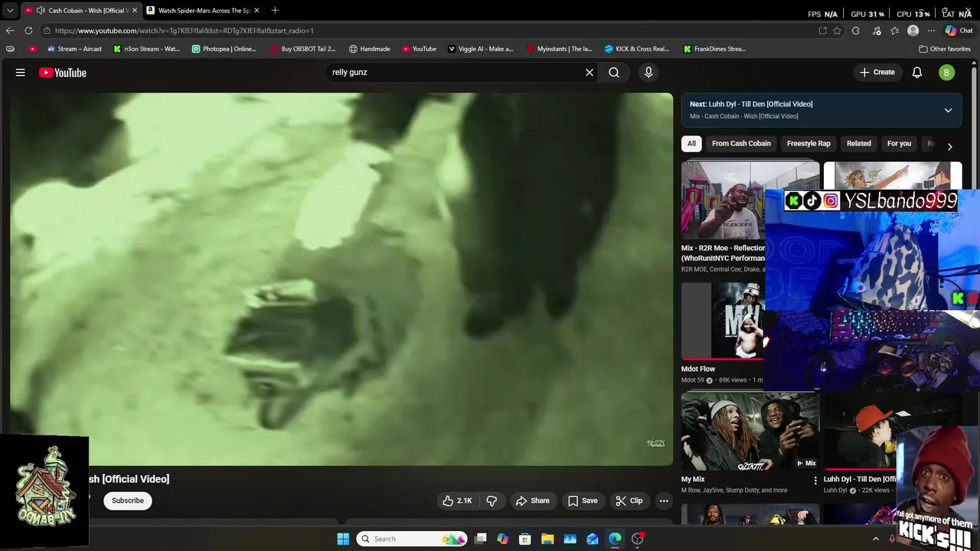Select the 'Related' filter chip
980x551 pixels.
click(x=858, y=143)
